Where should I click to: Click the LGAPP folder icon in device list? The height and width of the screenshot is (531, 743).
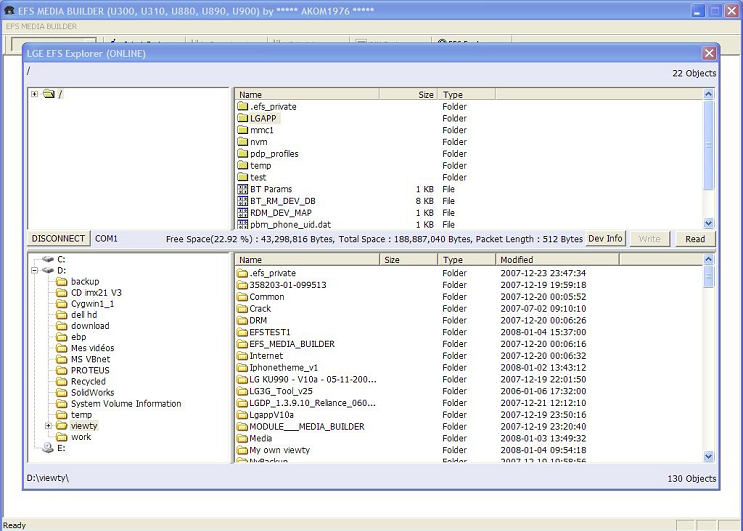point(242,118)
